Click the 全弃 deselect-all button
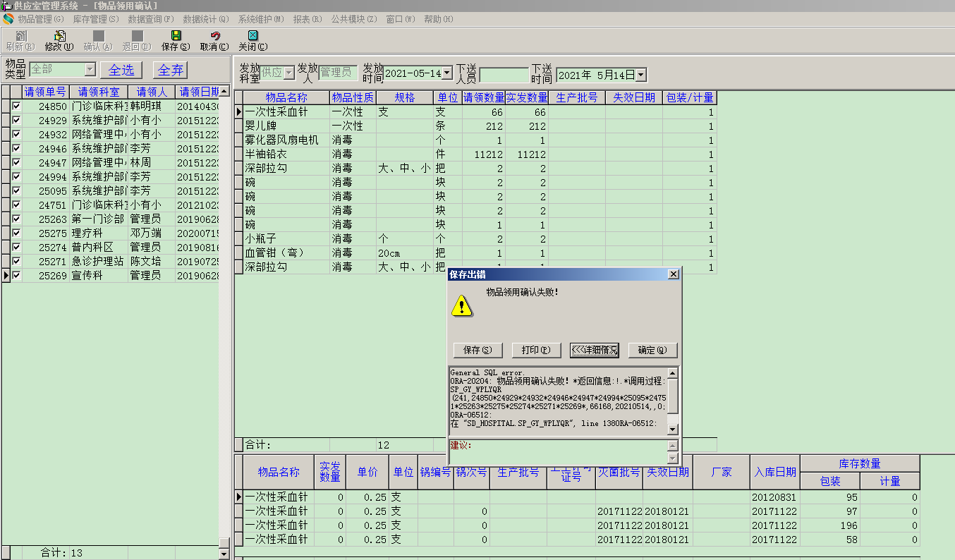Screen dimensions: 955x560 (x=171, y=70)
